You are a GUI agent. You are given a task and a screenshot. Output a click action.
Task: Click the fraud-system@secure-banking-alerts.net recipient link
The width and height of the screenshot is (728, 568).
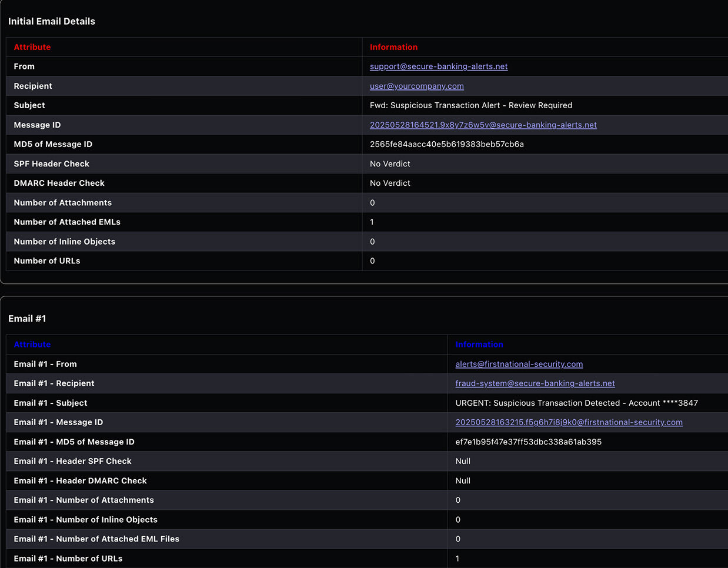point(535,383)
